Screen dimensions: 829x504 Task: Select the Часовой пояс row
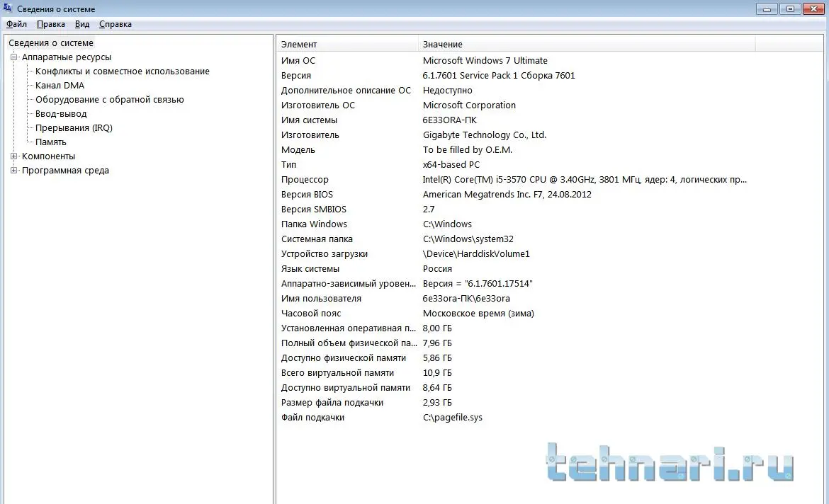pos(311,314)
